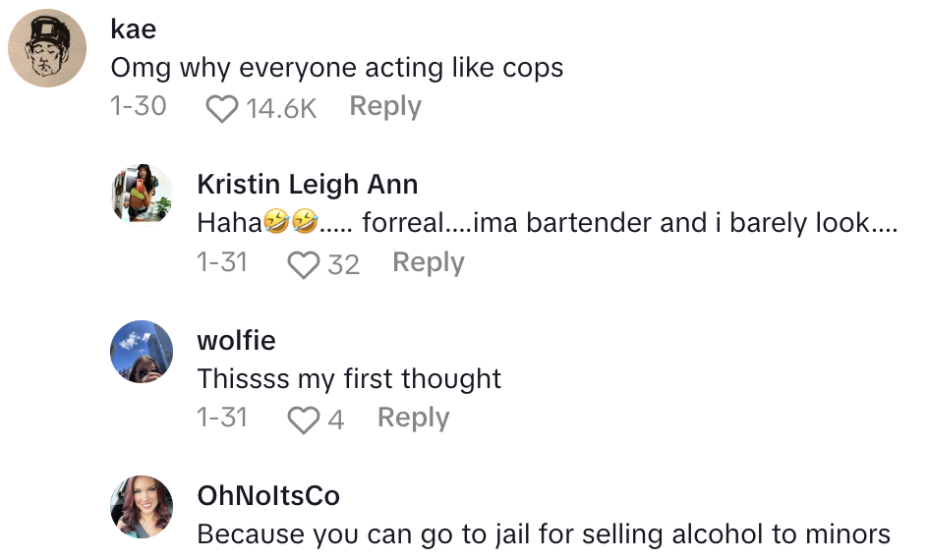Viewport: 928px width, 560px height.
Task: Like kae's comment with the heart icon
Action: (222, 108)
